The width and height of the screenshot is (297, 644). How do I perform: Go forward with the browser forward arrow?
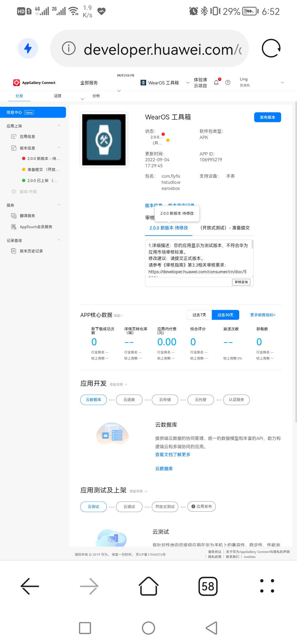point(89,586)
